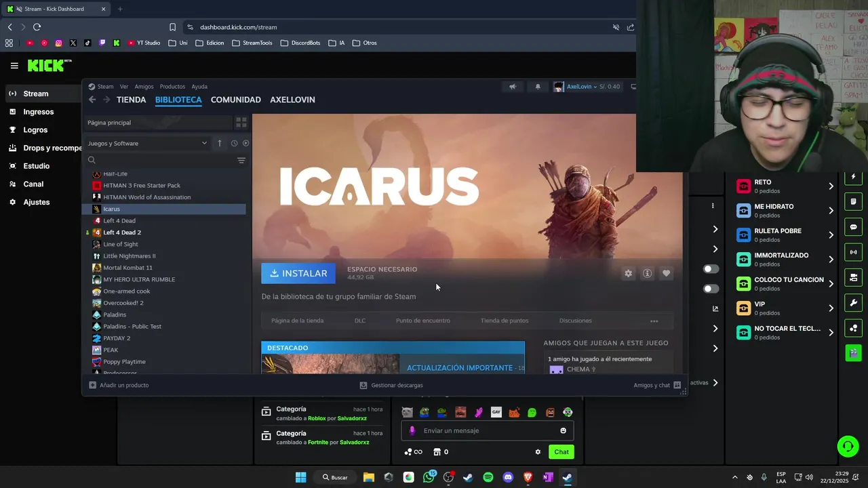Open Spotify from the taskbar
The image size is (868, 488).
coord(488,477)
